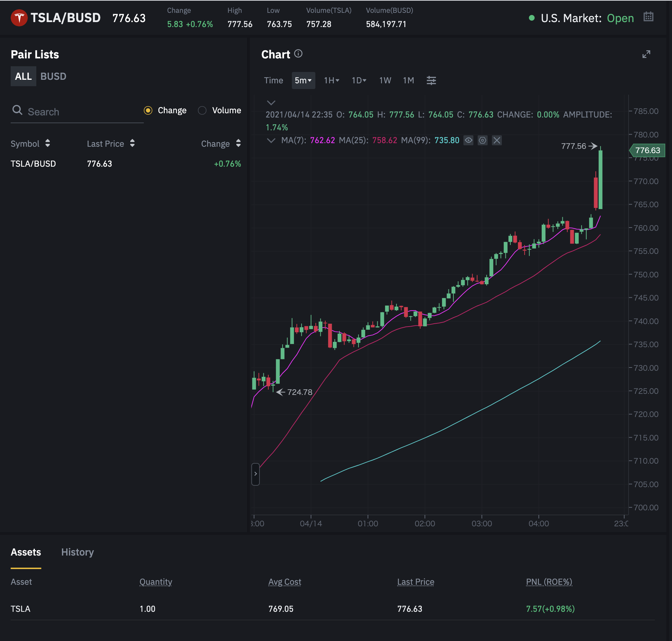672x641 pixels.
Task: Click the PNL value 7.57(+0.98%)
Action: 550,609
